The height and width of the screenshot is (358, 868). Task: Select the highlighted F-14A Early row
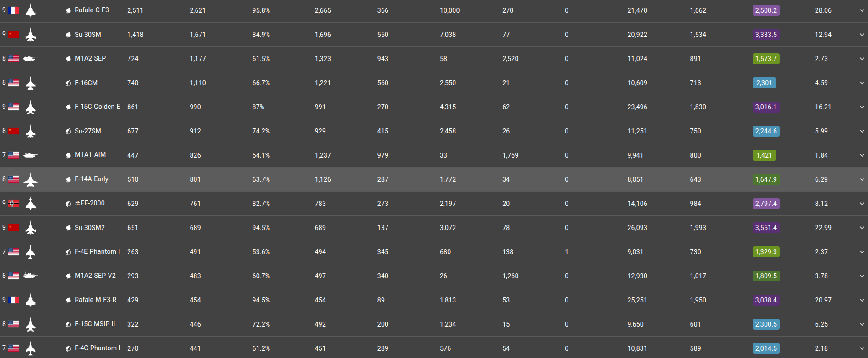434,179
